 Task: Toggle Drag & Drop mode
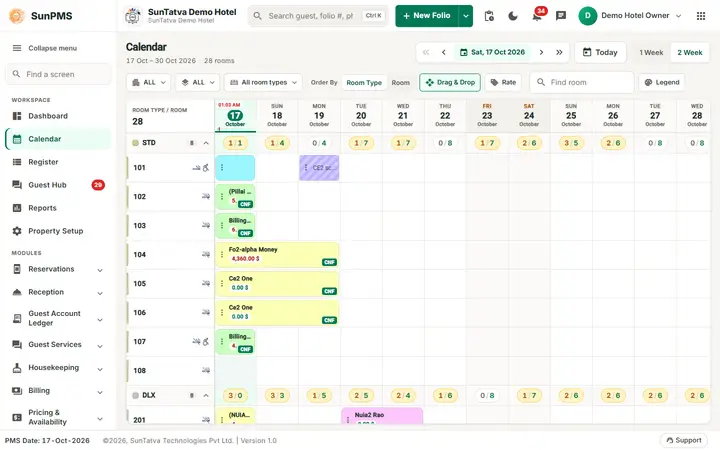(450, 83)
